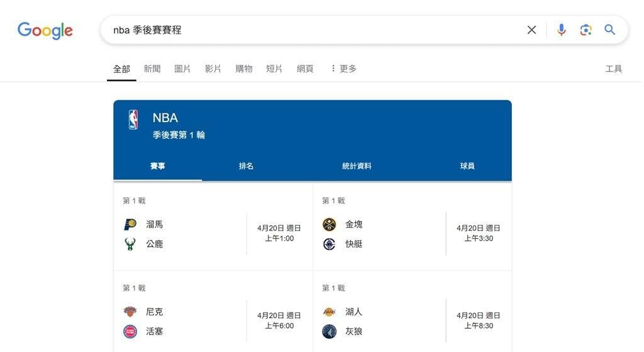Viewport: 644px width, 352px height.
Task: Open the 球員 players tab
Action: pos(467,166)
